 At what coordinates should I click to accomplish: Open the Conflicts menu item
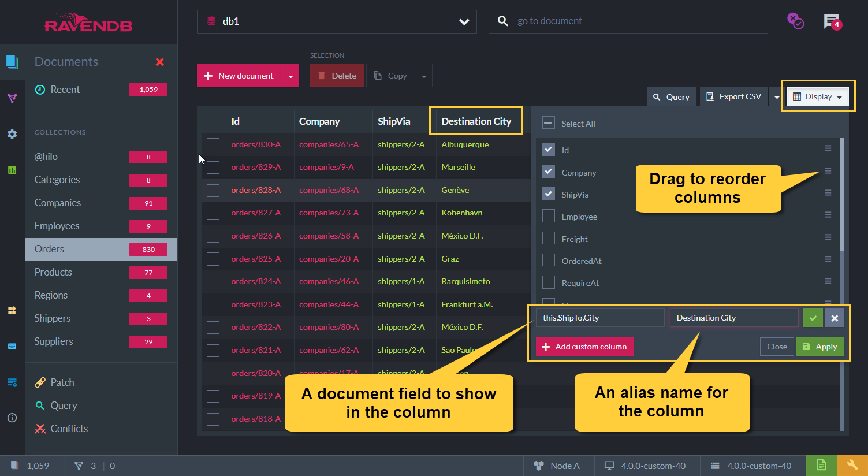click(61, 429)
